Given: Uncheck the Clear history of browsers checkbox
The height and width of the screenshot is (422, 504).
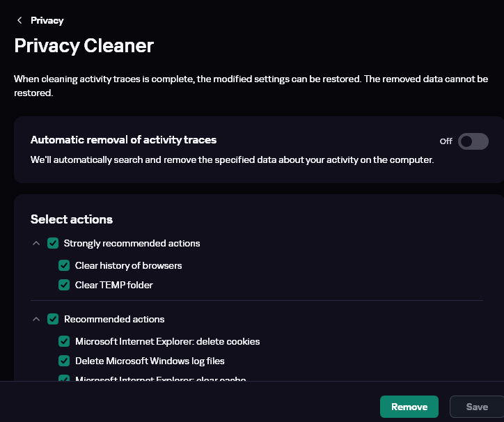Looking at the screenshot, I should (x=64, y=265).
